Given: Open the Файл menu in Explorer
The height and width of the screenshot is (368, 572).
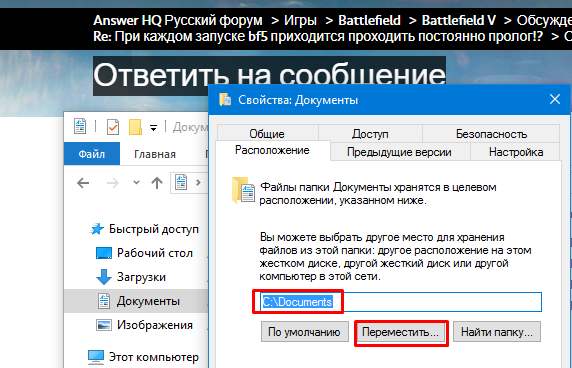Looking at the screenshot, I should click(92, 154).
